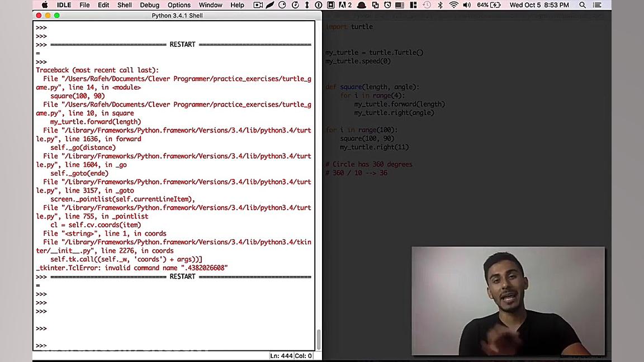This screenshot has width=644, height=362.
Task: Open the Debug menu
Action: coord(149,5)
